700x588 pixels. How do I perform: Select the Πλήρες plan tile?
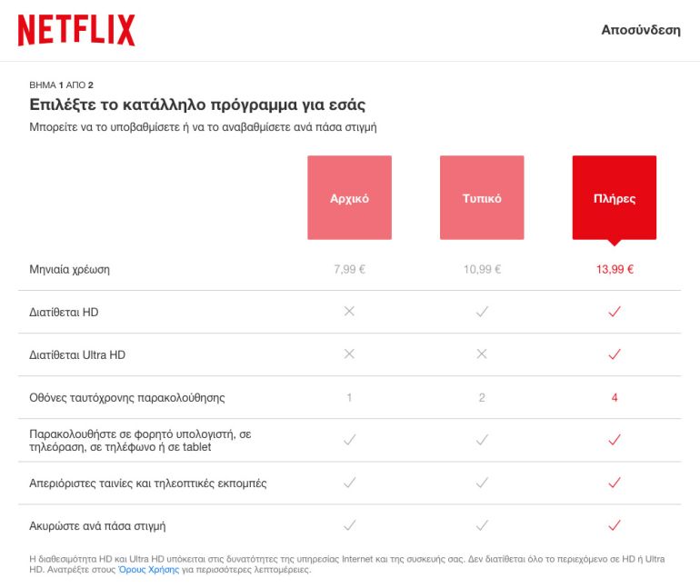[x=614, y=198]
